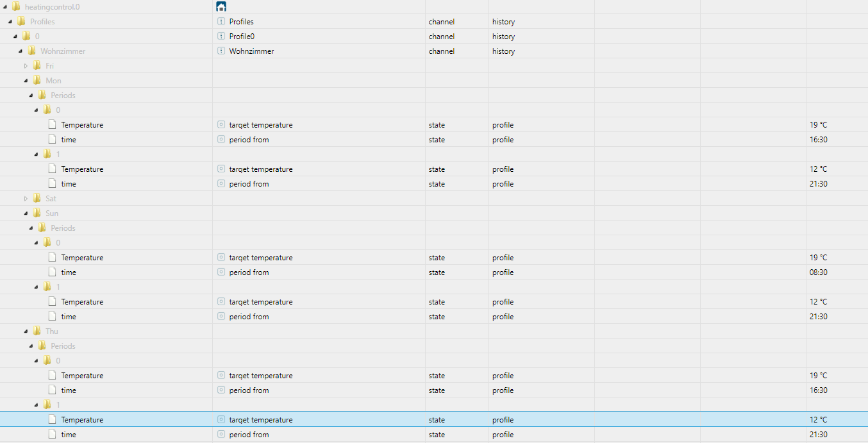
Task: Click the state icon in highlighted Temperature row
Action: (x=221, y=420)
